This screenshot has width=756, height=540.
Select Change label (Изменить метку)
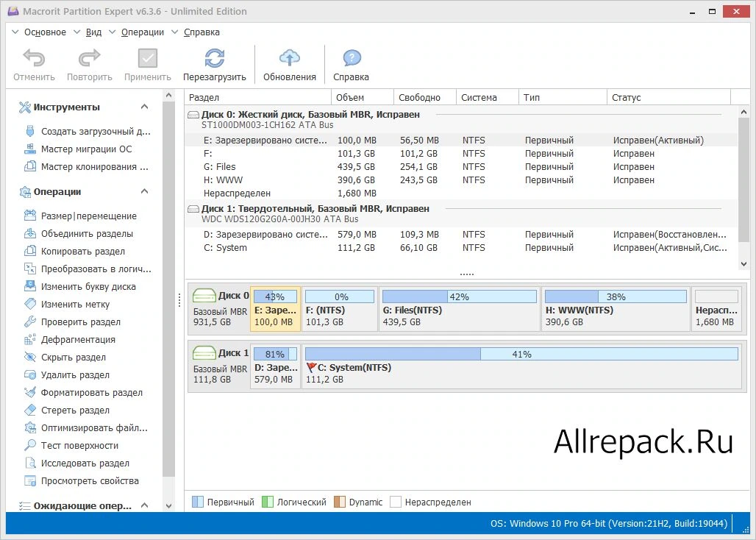click(x=66, y=305)
